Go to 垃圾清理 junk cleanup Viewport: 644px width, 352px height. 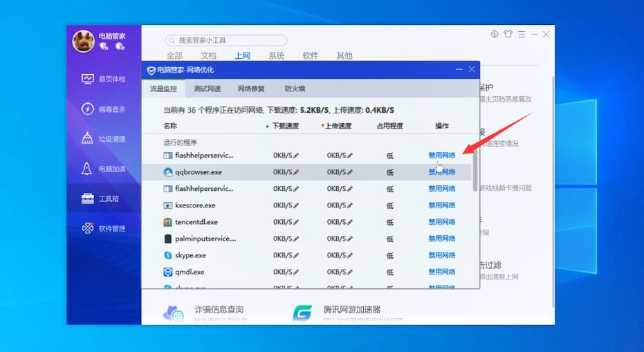(x=104, y=139)
